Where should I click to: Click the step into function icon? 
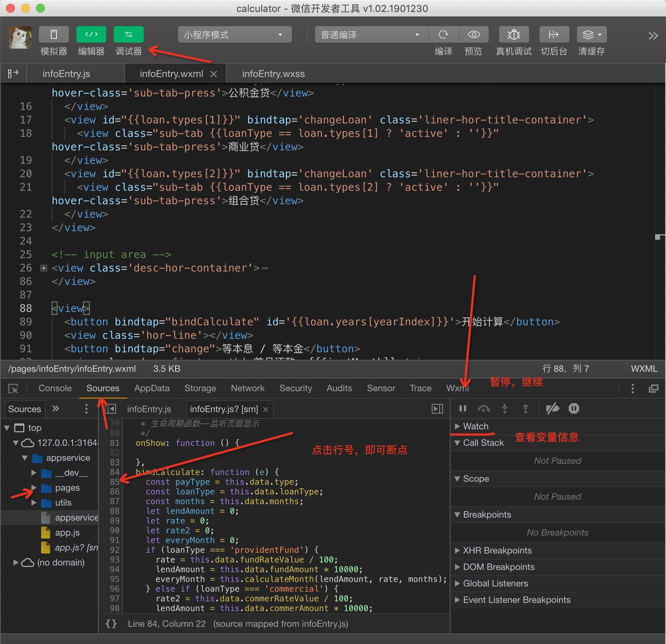pyautogui.click(x=505, y=409)
